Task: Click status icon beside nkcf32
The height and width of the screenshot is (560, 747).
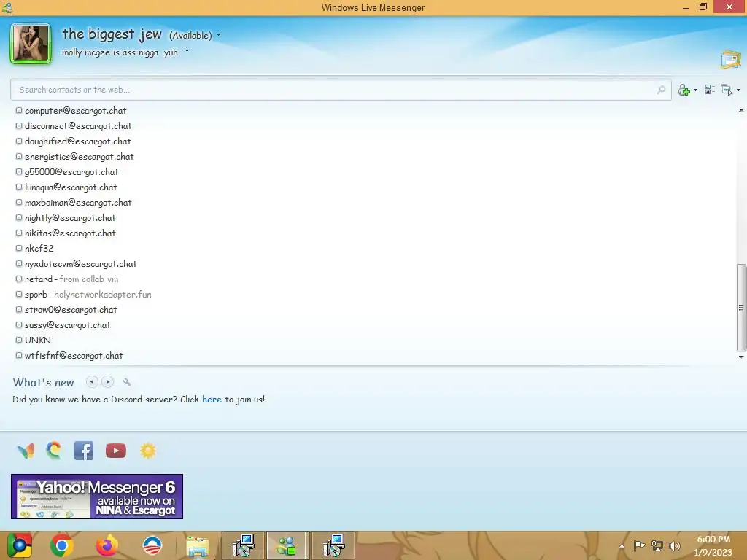Action: [x=18, y=248]
